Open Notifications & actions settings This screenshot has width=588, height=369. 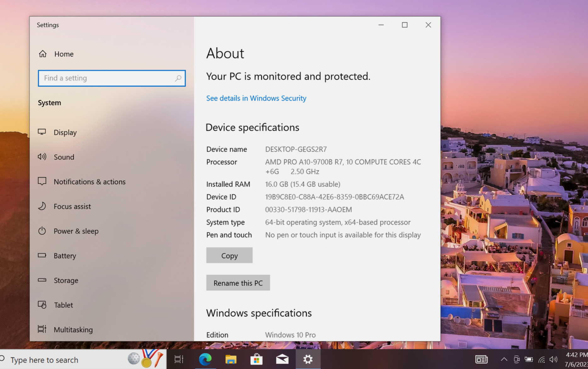coord(89,182)
